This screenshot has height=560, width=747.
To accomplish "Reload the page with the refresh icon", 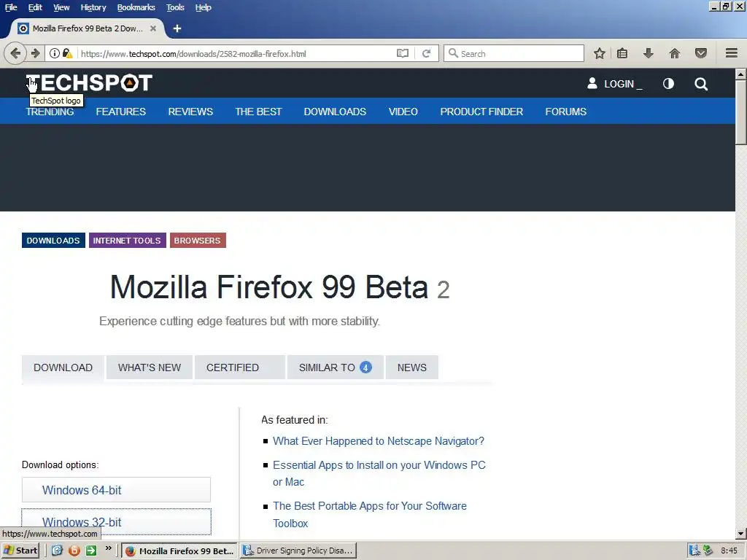I will tap(426, 53).
